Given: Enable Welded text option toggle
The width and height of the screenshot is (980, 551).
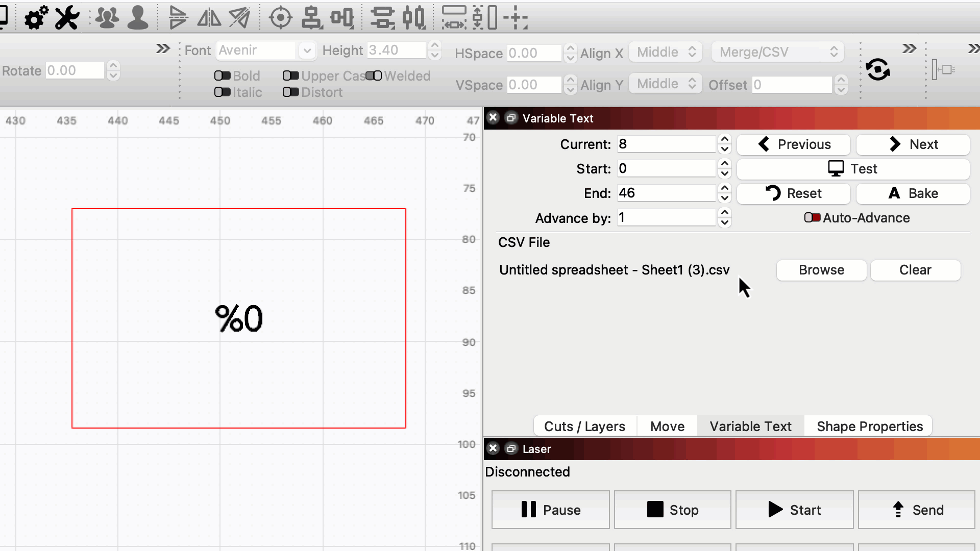Looking at the screenshot, I should pyautogui.click(x=375, y=76).
